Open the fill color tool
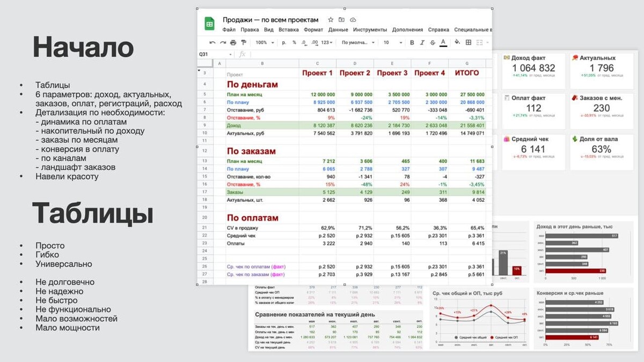 coord(457,42)
